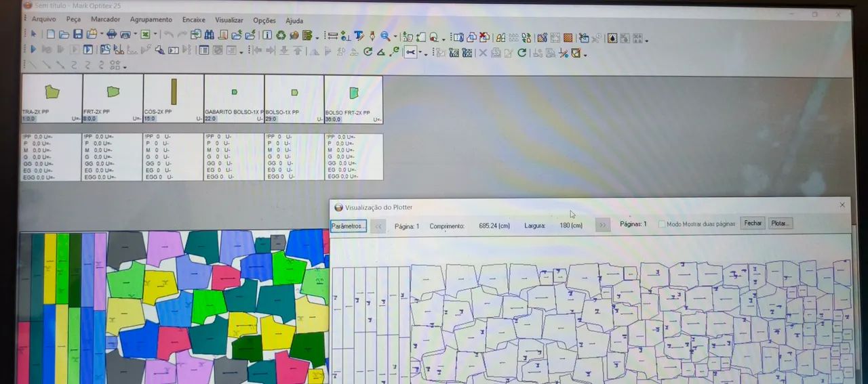Expand dropdown beside four-shapes icon in third row

pyautogui.click(x=125, y=66)
